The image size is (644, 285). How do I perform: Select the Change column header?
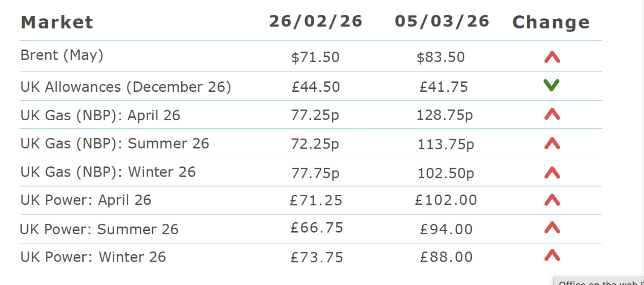(x=551, y=22)
